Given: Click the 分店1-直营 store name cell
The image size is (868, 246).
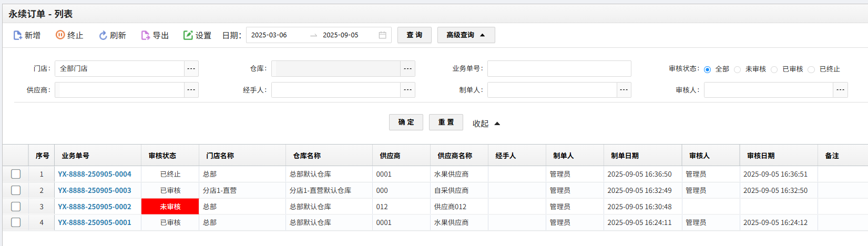Looking at the screenshot, I should [x=243, y=190].
